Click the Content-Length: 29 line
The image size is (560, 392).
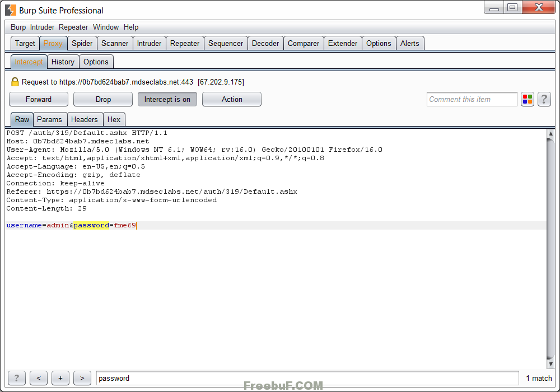click(46, 208)
